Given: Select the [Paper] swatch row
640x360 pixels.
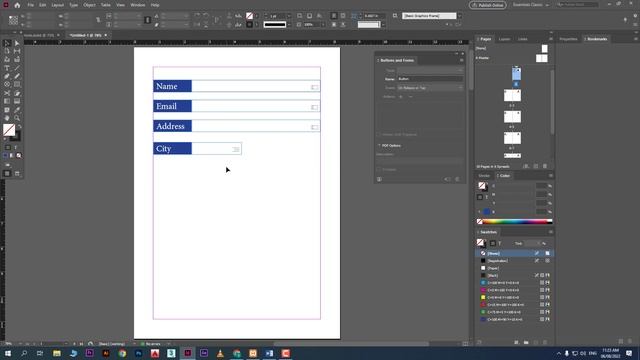Looking at the screenshot, I should point(515,268).
